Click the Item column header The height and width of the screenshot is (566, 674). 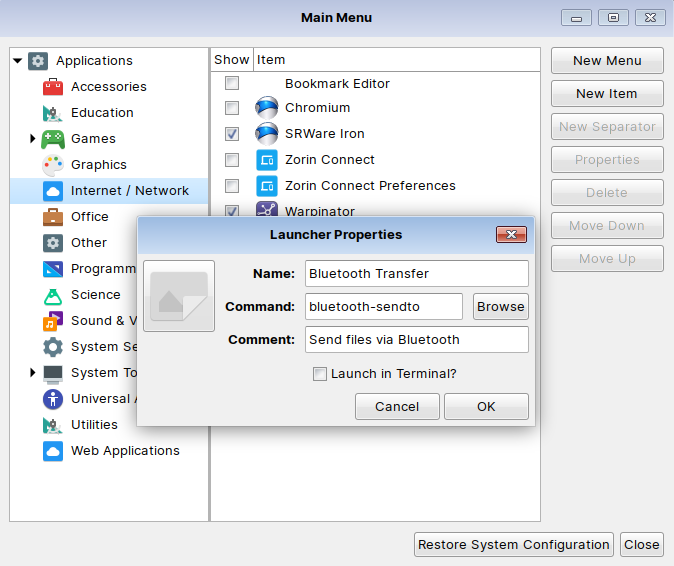pyautogui.click(x=397, y=60)
